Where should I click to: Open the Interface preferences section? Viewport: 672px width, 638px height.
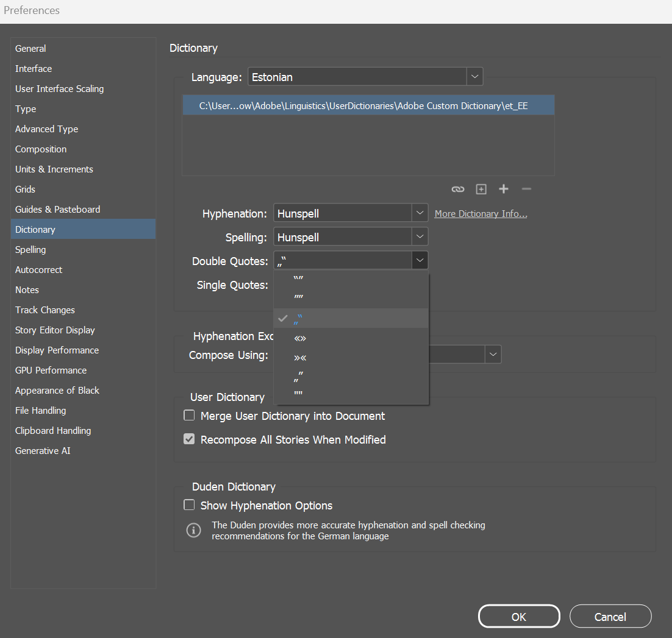point(83,68)
